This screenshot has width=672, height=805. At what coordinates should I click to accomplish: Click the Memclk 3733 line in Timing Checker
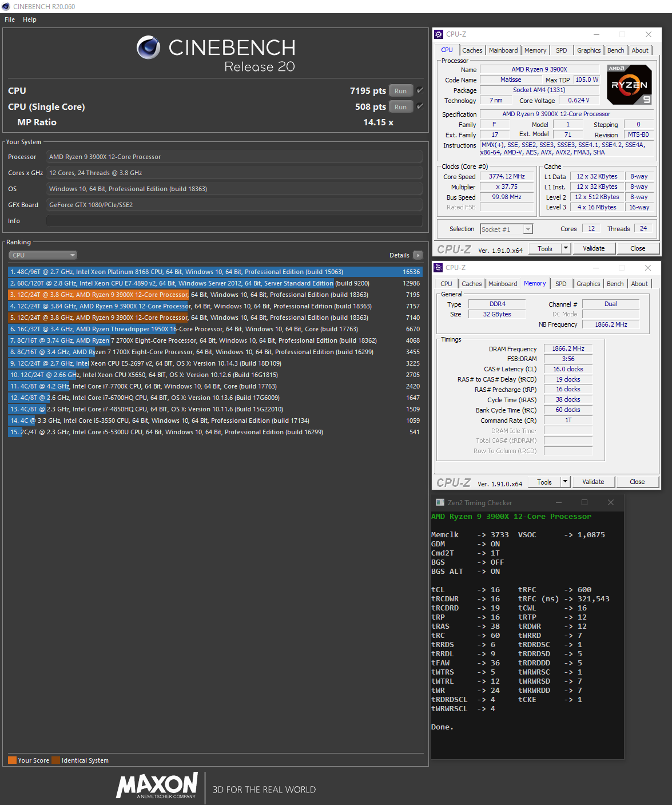(470, 535)
